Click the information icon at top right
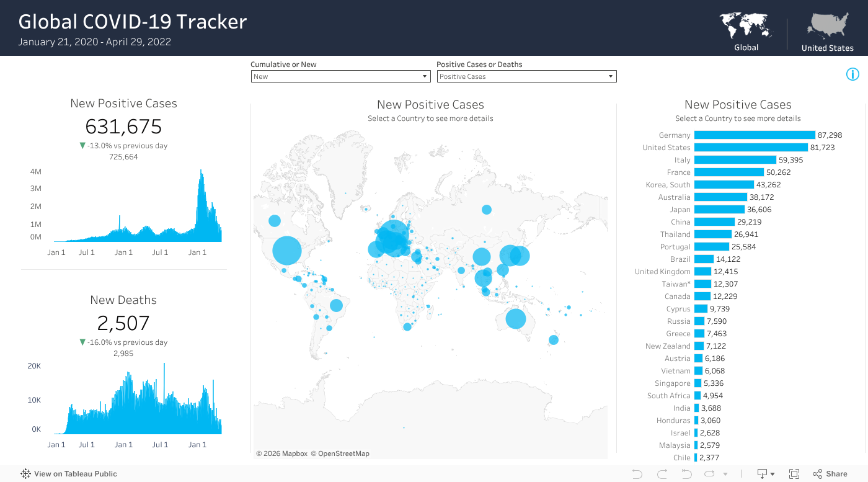 (x=852, y=74)
